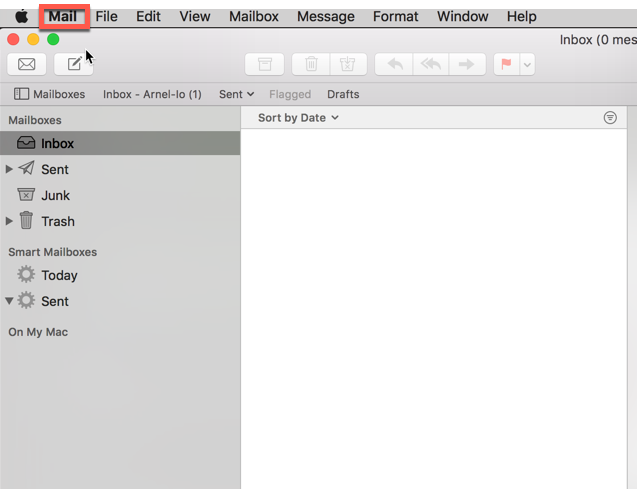Click the Forward arrow icon
637x489 pixels.
point(467,64)
